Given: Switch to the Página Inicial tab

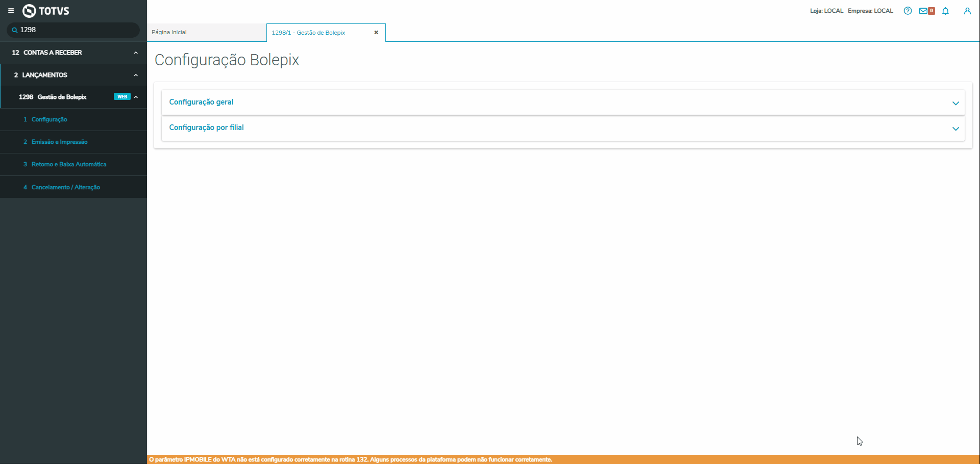Looking at the screenshot, I should click(x=207, y=32).
